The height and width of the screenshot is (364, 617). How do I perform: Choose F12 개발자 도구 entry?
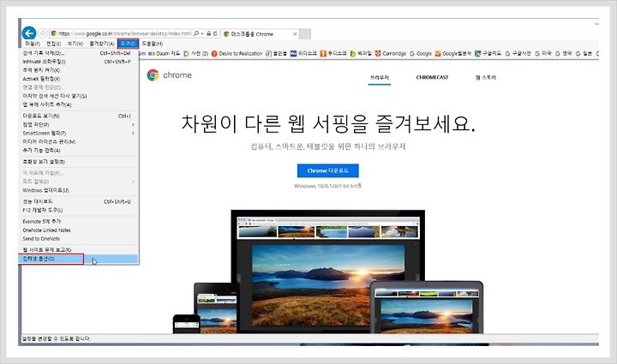[x=78, y=211]
